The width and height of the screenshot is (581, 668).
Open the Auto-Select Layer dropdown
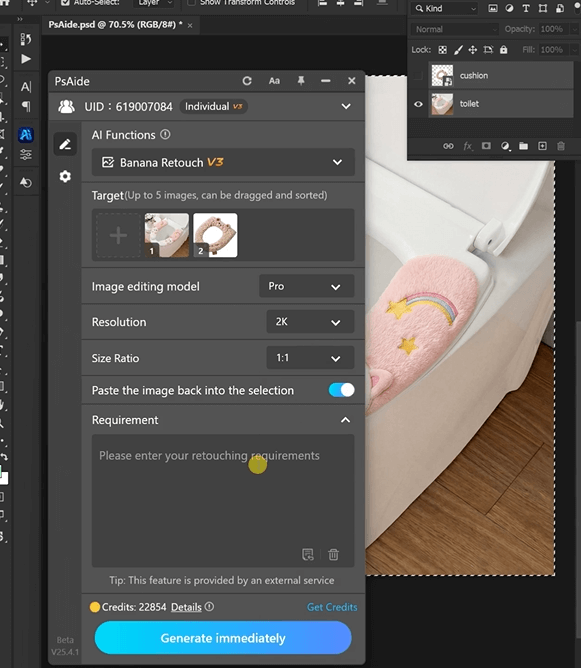coord(153,3)
